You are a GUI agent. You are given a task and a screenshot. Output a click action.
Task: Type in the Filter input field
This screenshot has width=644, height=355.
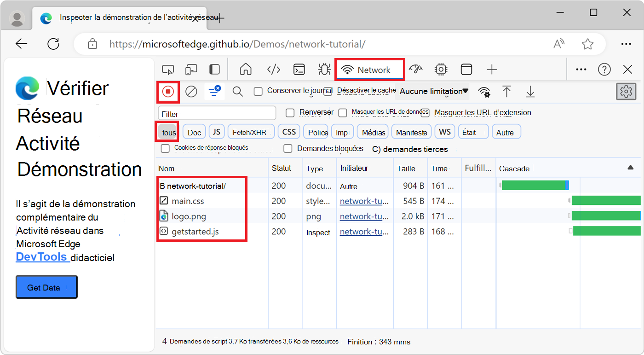pyautogui.click(x=216, y=113)
